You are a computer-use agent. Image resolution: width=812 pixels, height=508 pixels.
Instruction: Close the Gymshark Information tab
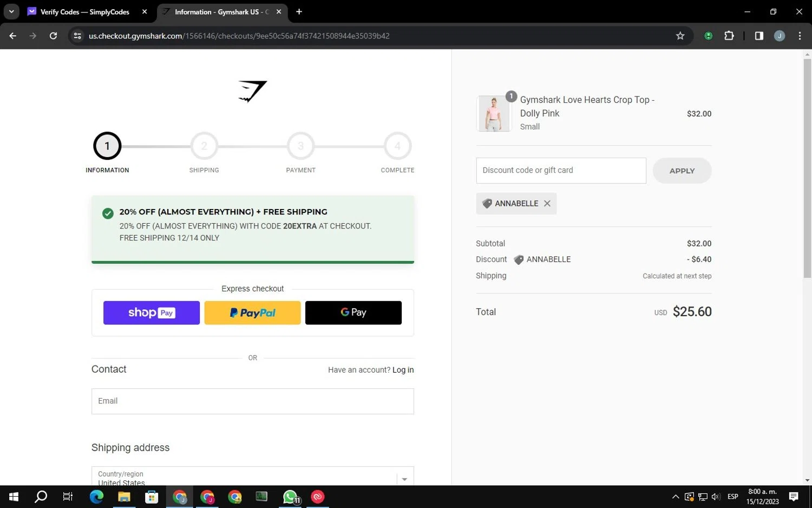click(x=279, y=11)
